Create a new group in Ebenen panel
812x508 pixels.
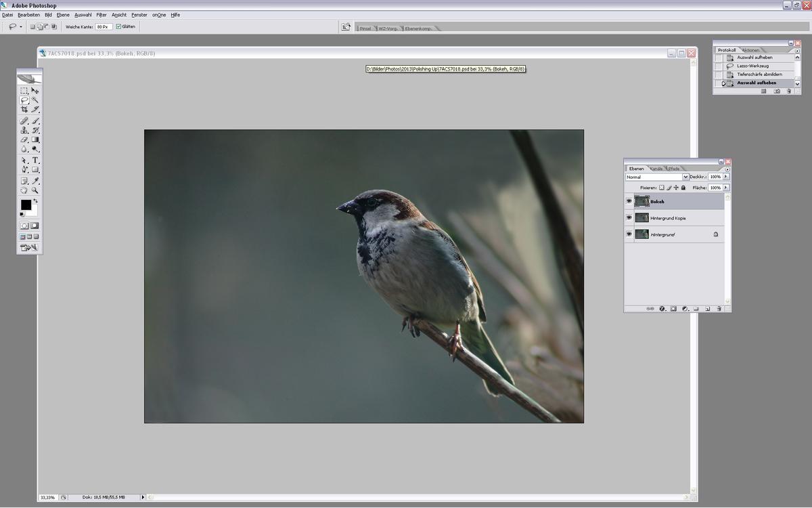click(x=696, y=308)
